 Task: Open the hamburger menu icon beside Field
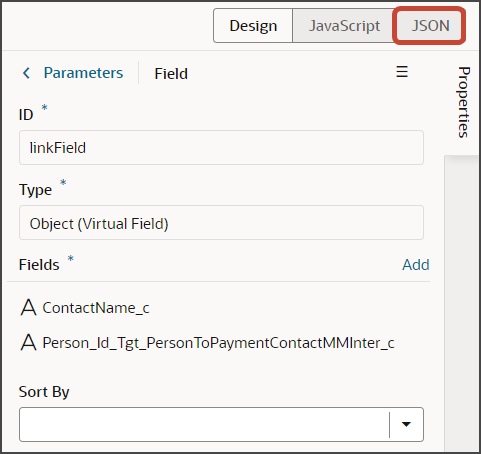click(402, 72)
